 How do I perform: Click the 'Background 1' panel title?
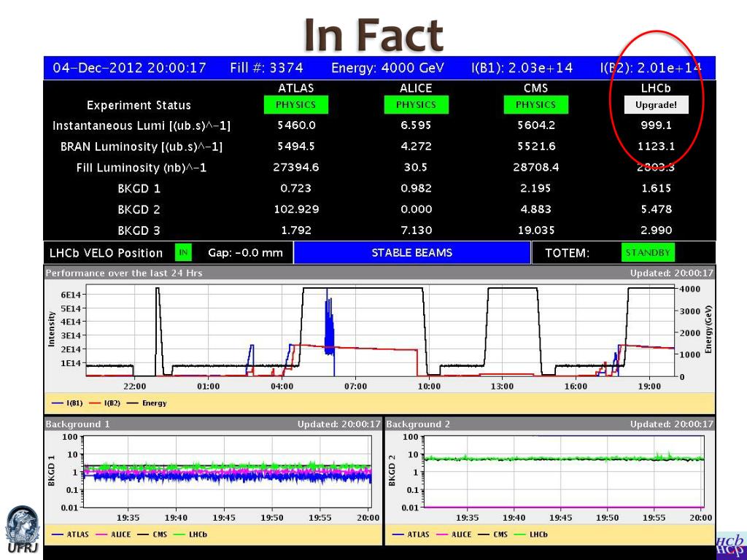pos(77,424)
